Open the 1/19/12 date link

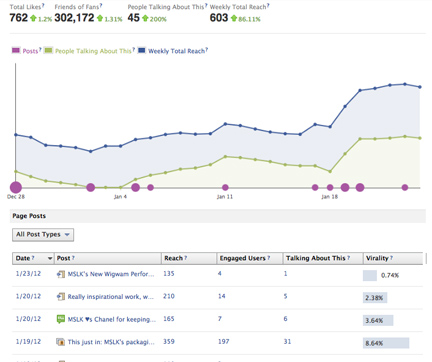(x=28, y=342)
